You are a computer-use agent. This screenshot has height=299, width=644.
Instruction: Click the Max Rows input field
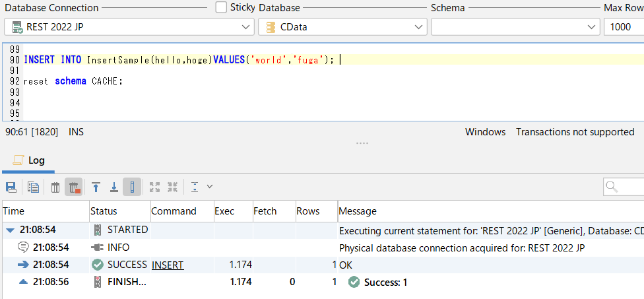click(x=623, y=27)
